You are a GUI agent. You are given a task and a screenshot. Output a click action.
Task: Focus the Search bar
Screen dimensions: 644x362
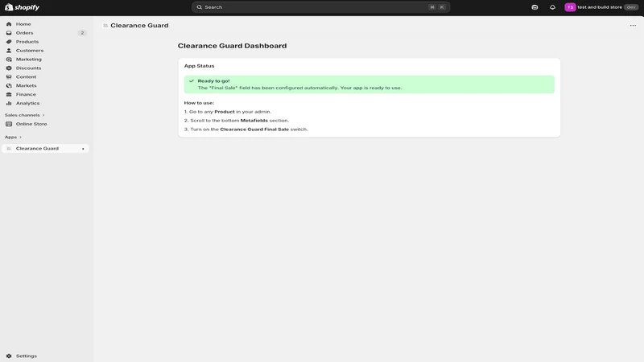[x=320, y=7]
